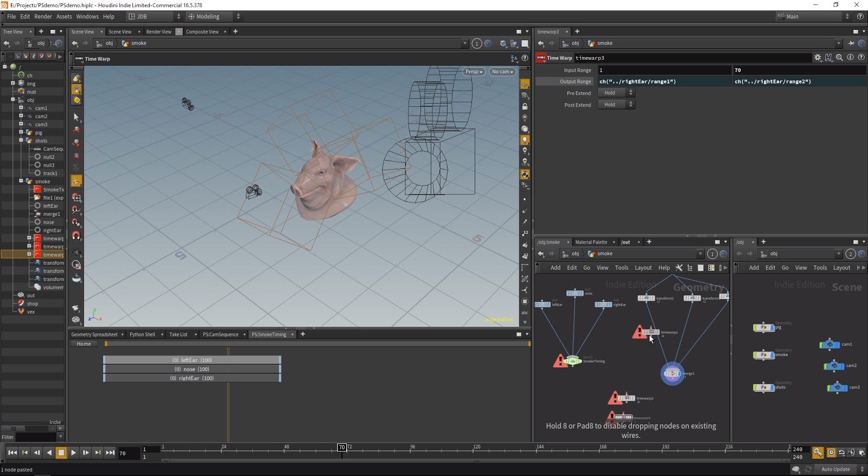This screenshot has height=476, width=868.
Task: Toggle the real-time playback clock icon
Action: (x=831, y=453)
